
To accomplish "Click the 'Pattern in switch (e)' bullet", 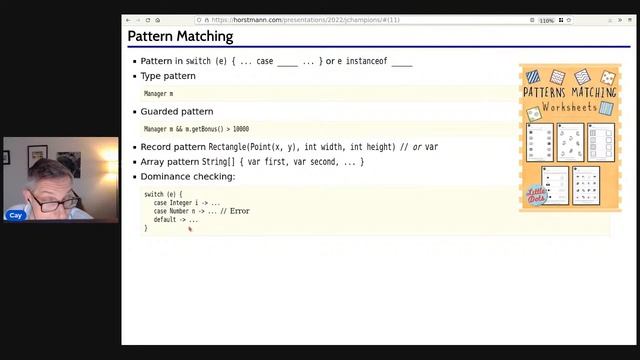I will 276,61.
